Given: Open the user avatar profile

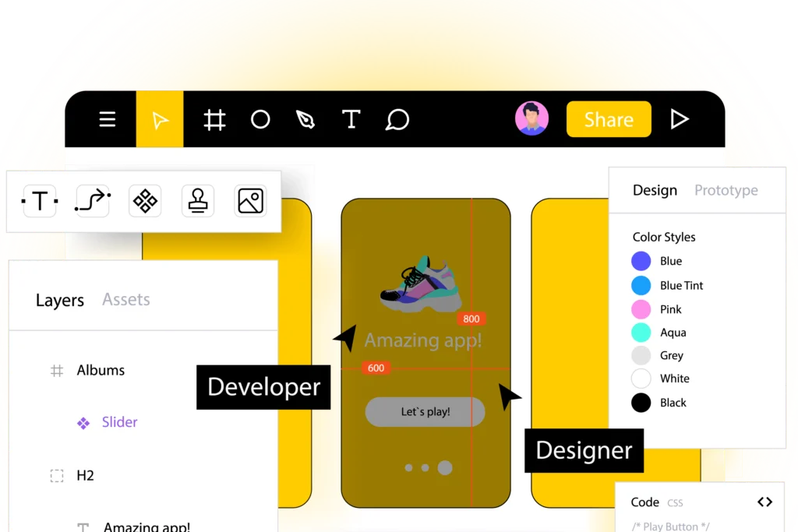Looking at the screenshot, I should (531, 118).
